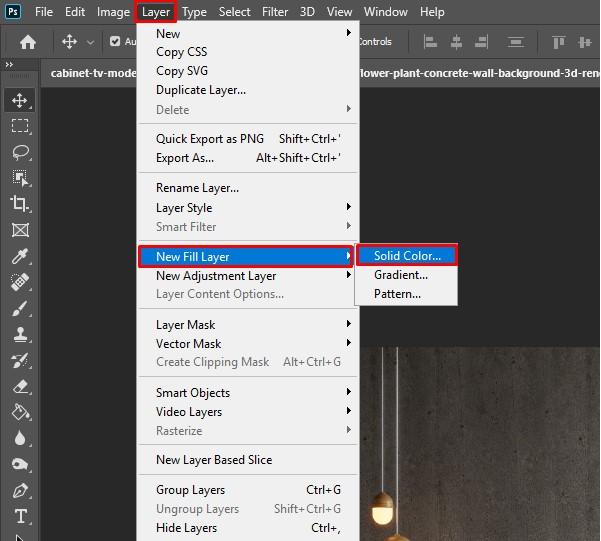Click the Align right edges icon
601x541 pixels.
[481, 42]
